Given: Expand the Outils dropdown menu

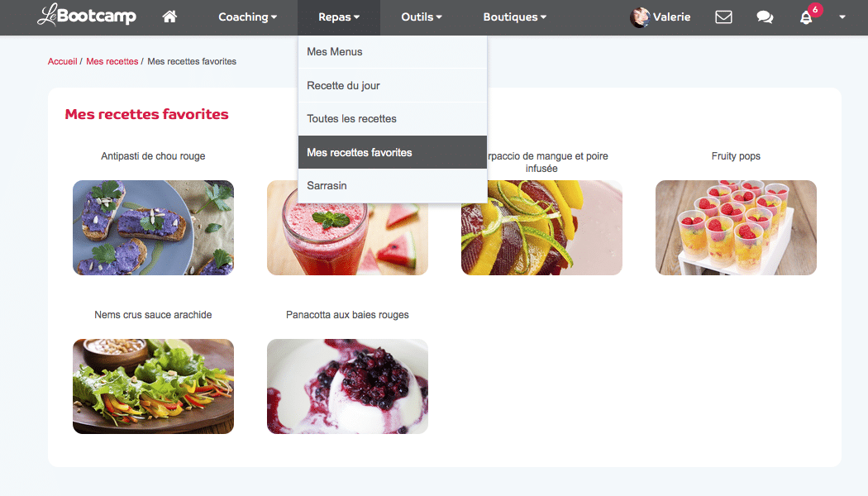Looking at the screenshot, I should pos(422,17).
